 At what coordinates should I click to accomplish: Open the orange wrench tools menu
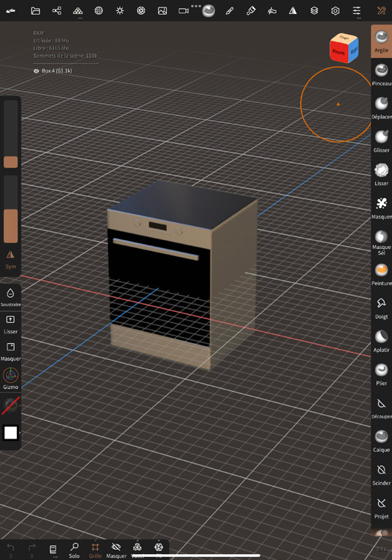(382, 10)
